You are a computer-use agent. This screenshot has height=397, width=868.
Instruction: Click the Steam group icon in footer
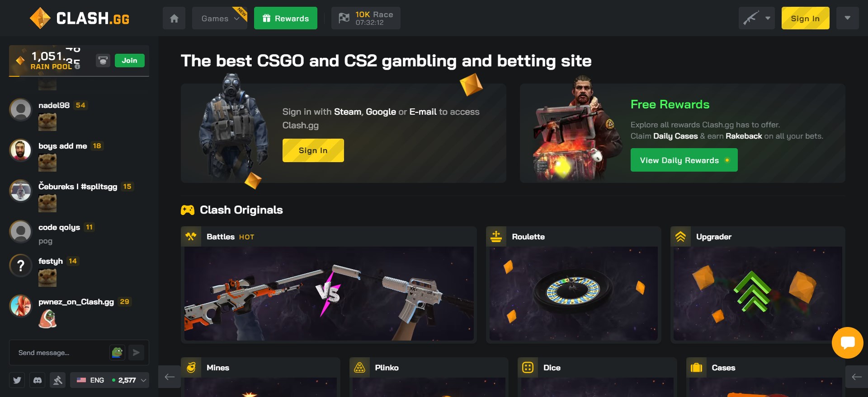pos(58,380)
